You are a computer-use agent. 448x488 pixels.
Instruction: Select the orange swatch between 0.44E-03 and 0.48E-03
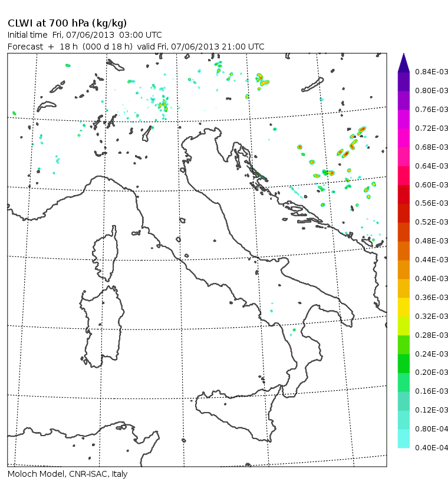pos(403,251)
